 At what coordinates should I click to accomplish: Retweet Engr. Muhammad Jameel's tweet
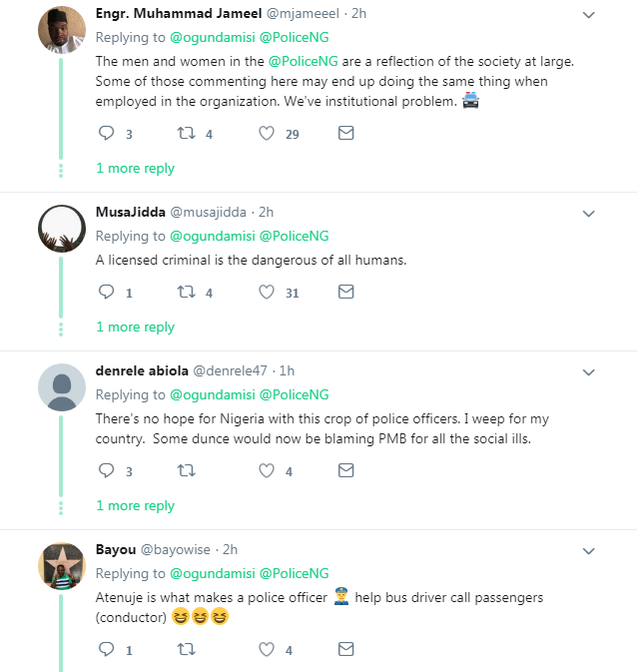pyautogui.click(x=186, y=133)
